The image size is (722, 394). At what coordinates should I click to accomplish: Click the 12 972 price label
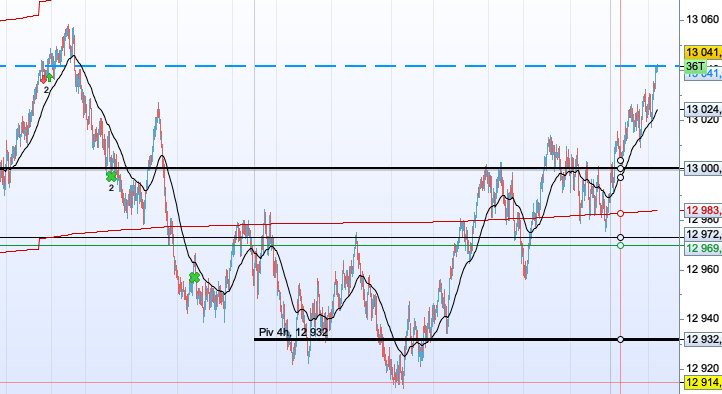point(703,235)
